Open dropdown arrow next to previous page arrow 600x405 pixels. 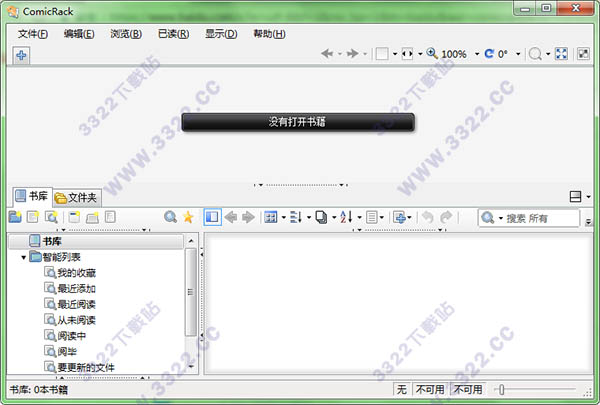[x=339, y=54]
